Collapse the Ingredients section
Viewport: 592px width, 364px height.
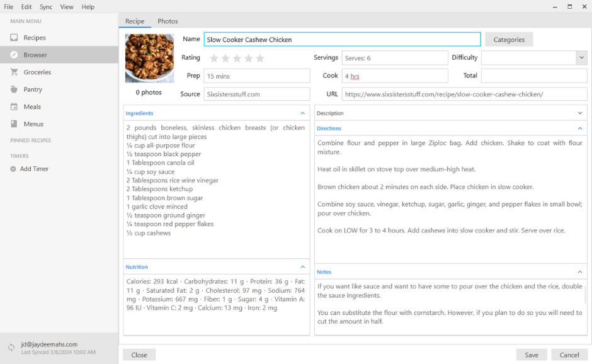[302, 113]
